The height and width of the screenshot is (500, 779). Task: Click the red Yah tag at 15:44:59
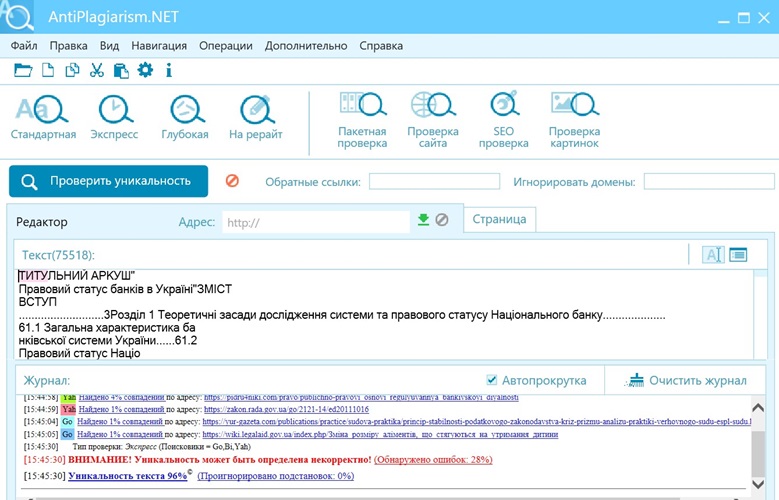coord(69,410)
